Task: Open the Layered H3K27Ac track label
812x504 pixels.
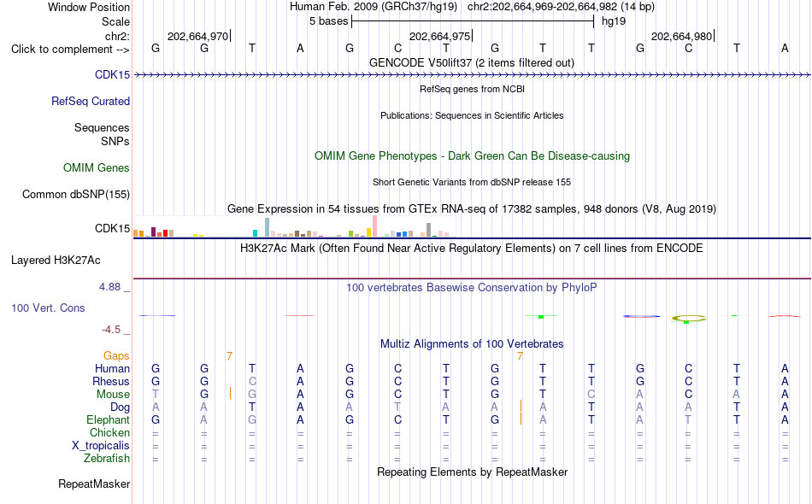Action: pyautogui.click(x=56, y=261)
